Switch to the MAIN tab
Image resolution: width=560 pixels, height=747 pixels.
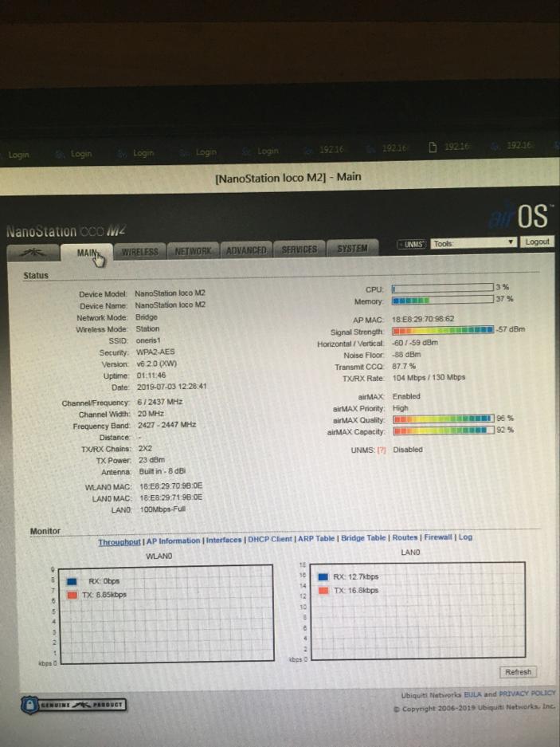(87, 253)
